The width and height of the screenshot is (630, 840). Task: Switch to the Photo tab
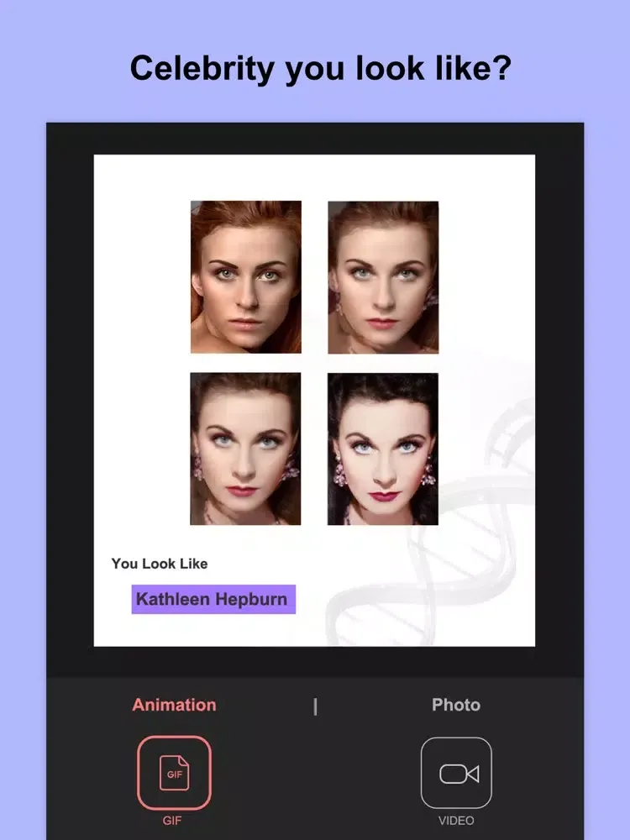click(x=456, y=705)
